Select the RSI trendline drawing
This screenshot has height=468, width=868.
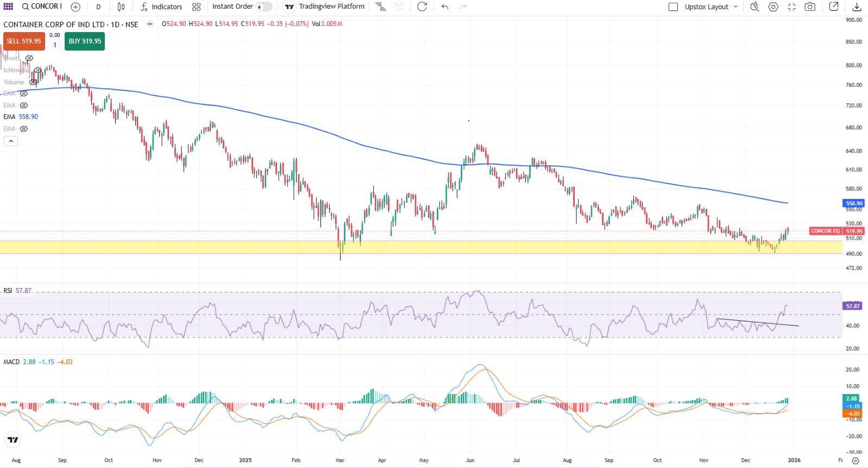[x=758, y=322]
